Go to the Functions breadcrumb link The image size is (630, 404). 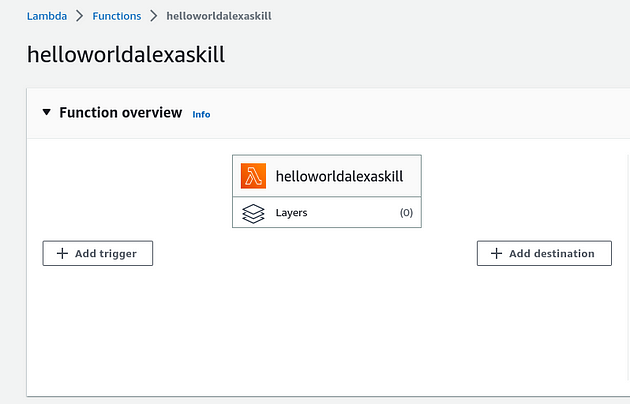point(117,16)
